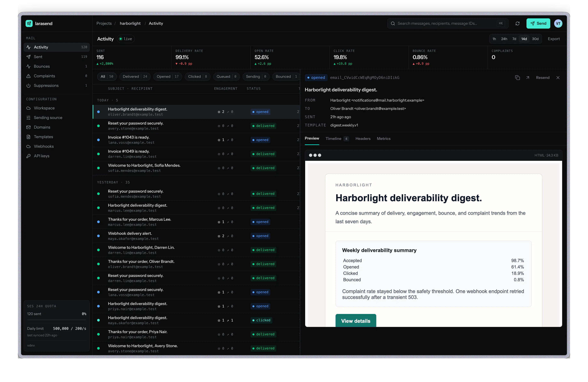Click the Subject · Recipient column header
The width and height of the screenshot is (588, 382).
click(130, 89)
